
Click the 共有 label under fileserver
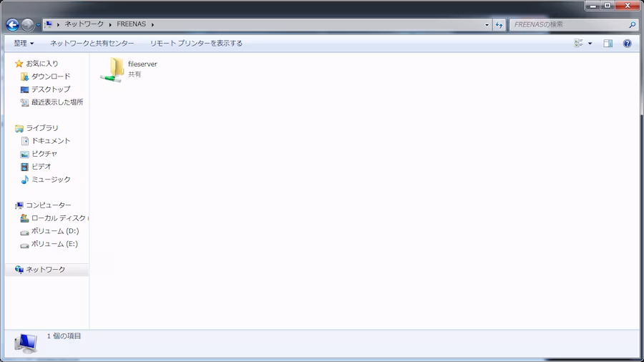click(135, 74)
